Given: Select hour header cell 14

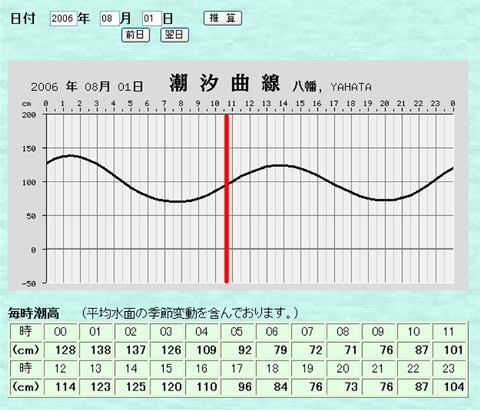Looking at the screenshot, I should 131,369.
